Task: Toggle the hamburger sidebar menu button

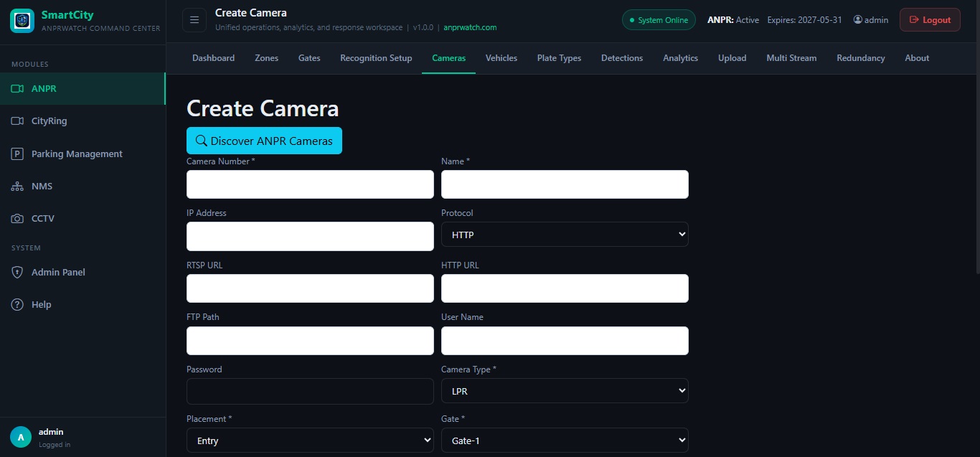Action: click(x=194, y=21)
